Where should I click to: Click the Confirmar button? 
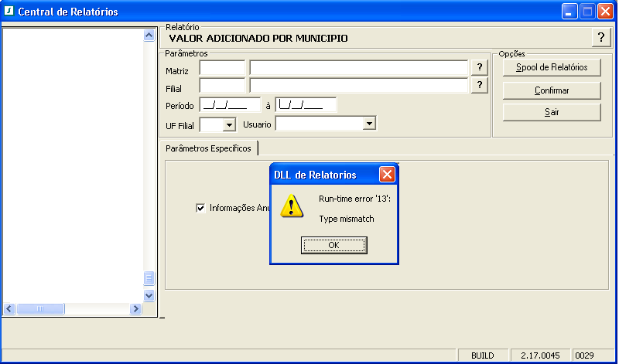coord(552,90)
